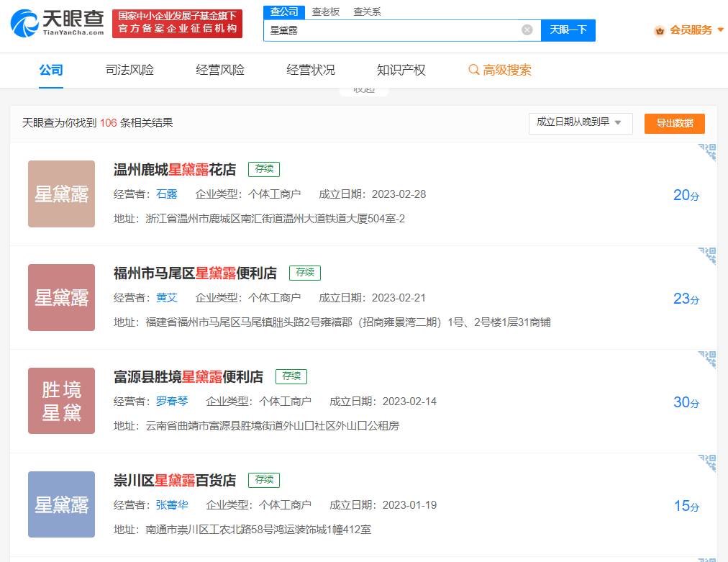Click the TianYanCha logo

57,23
